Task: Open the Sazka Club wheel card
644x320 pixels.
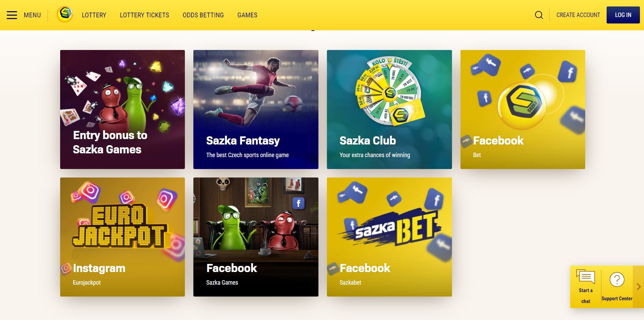Action: 389,110
